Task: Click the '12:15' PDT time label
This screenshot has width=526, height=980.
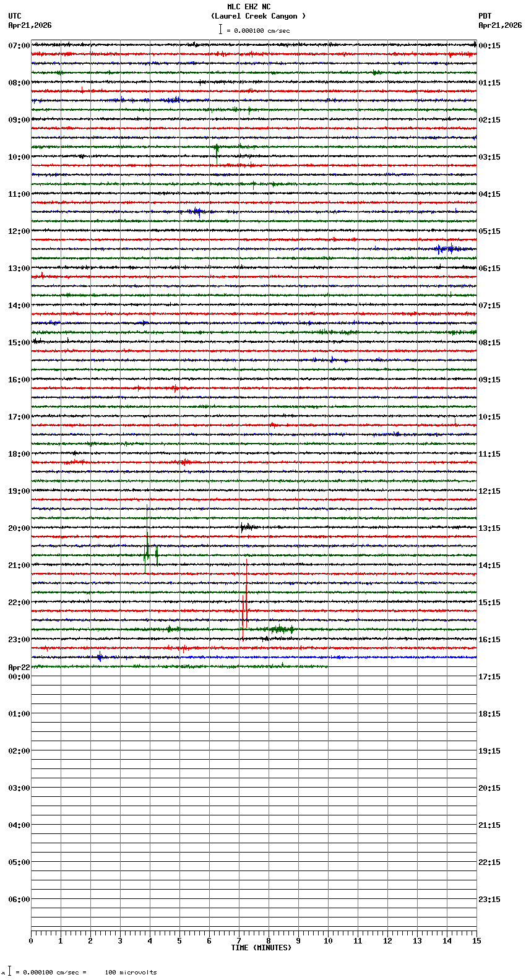Action: 489,491
